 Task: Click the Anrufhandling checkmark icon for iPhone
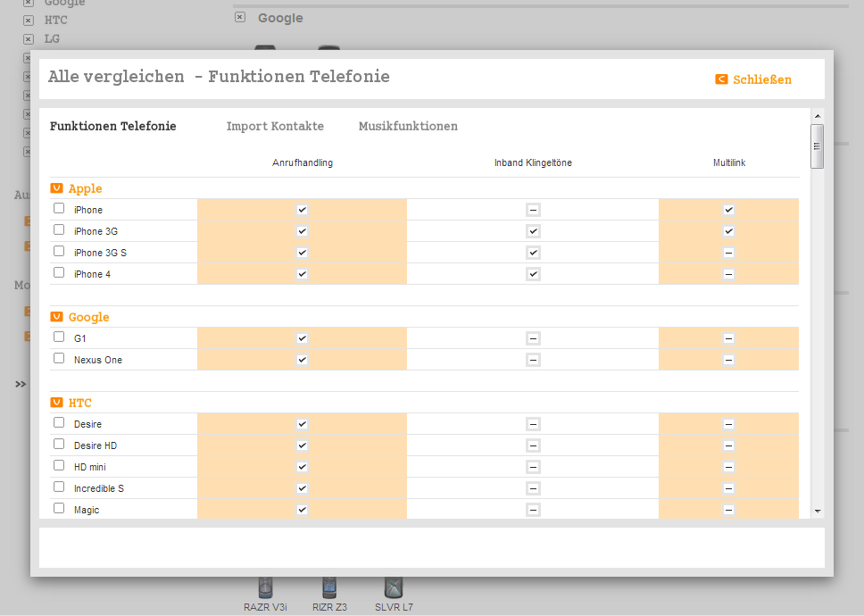click(x=302, y=210)
